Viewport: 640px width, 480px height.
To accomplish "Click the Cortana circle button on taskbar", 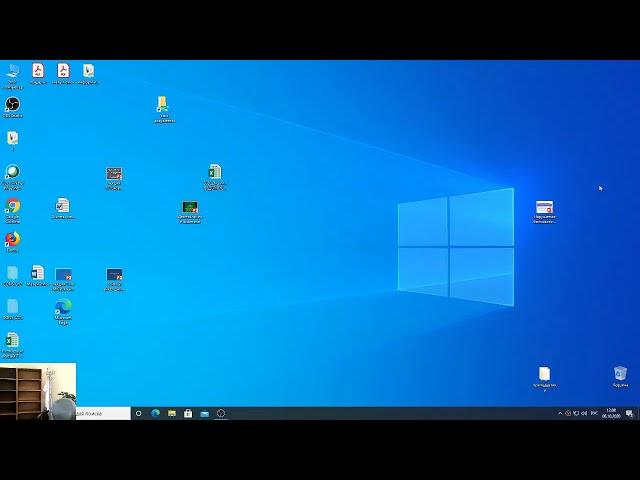I will pos(139,413).
